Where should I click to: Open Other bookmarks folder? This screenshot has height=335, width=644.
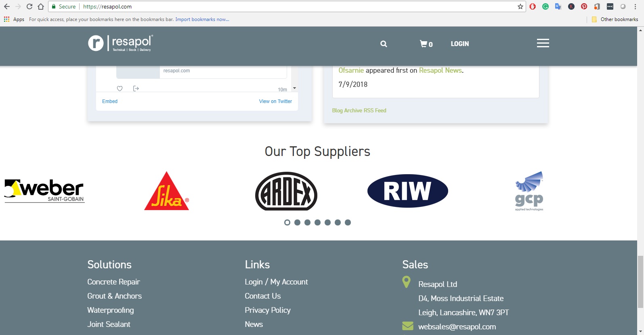tap(615, 19)
